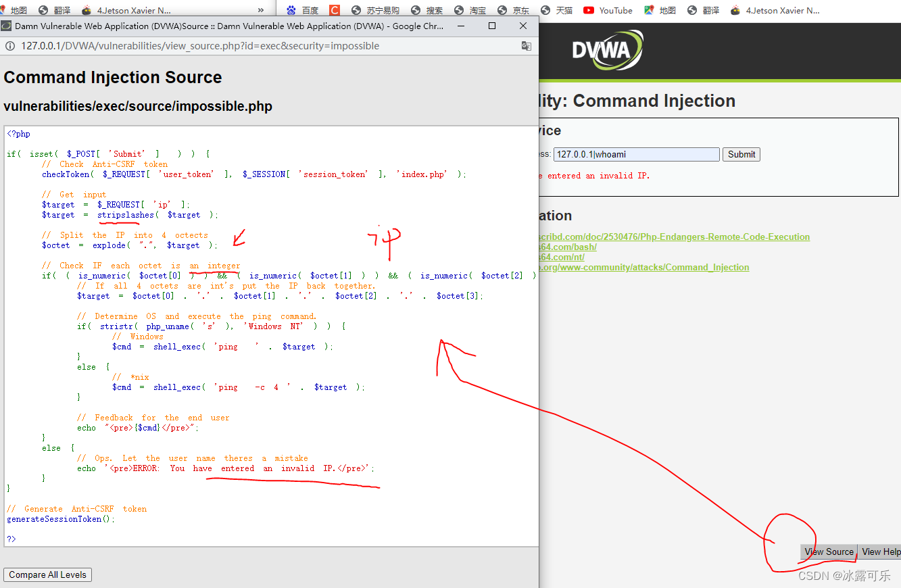Close the DVWA Source popup window

pos(523,26)
